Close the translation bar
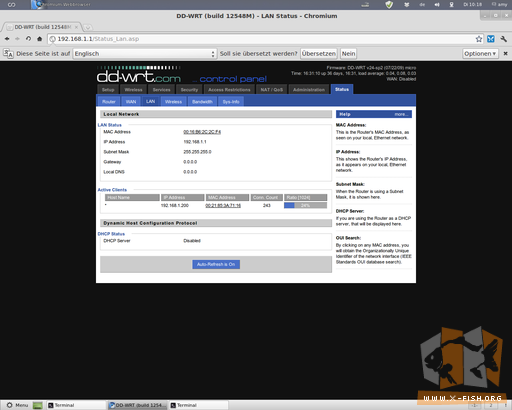Viewport: 512px width, 410px height. [x=505, y=53]
